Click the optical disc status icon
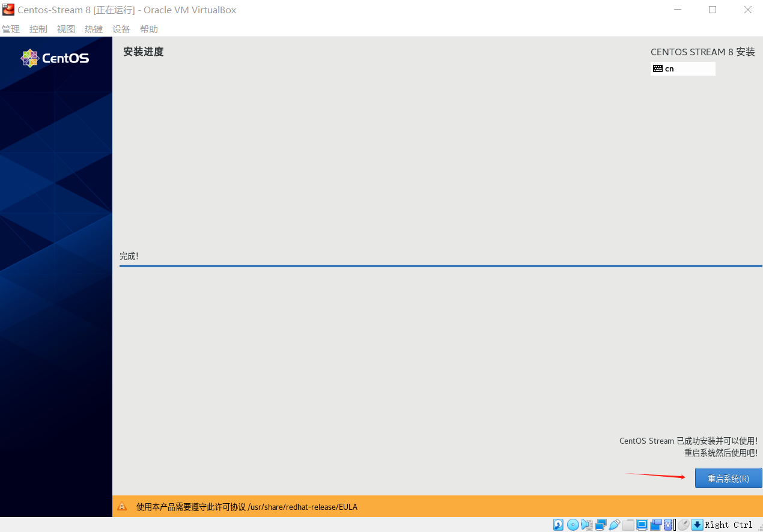The height and width of the screenshot is (532, 763). point(573,525)
